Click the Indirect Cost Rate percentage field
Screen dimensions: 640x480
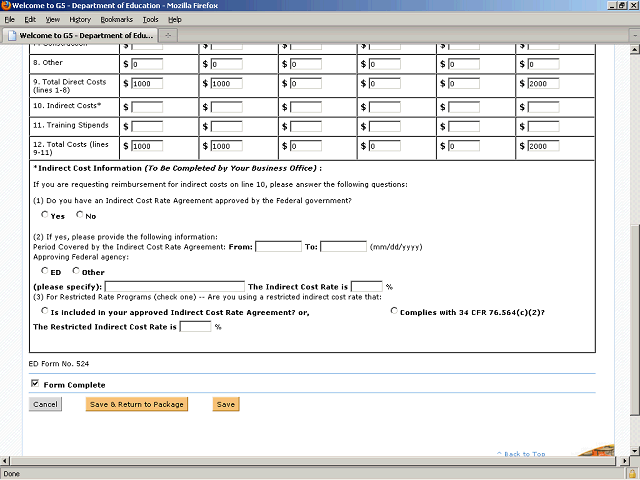coord(367,286)
